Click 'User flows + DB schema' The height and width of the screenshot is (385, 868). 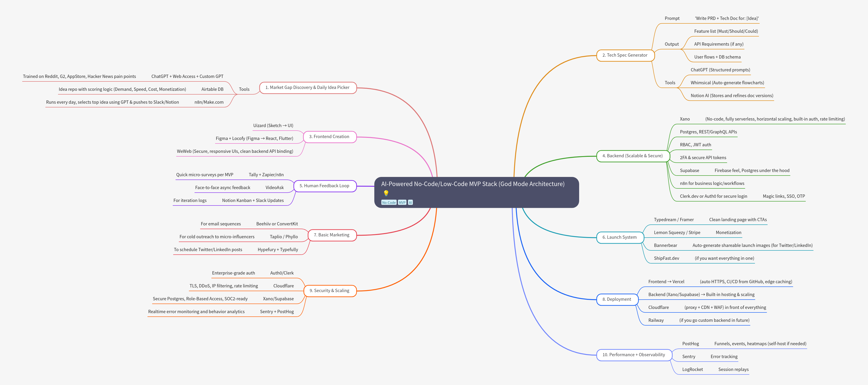717,57
